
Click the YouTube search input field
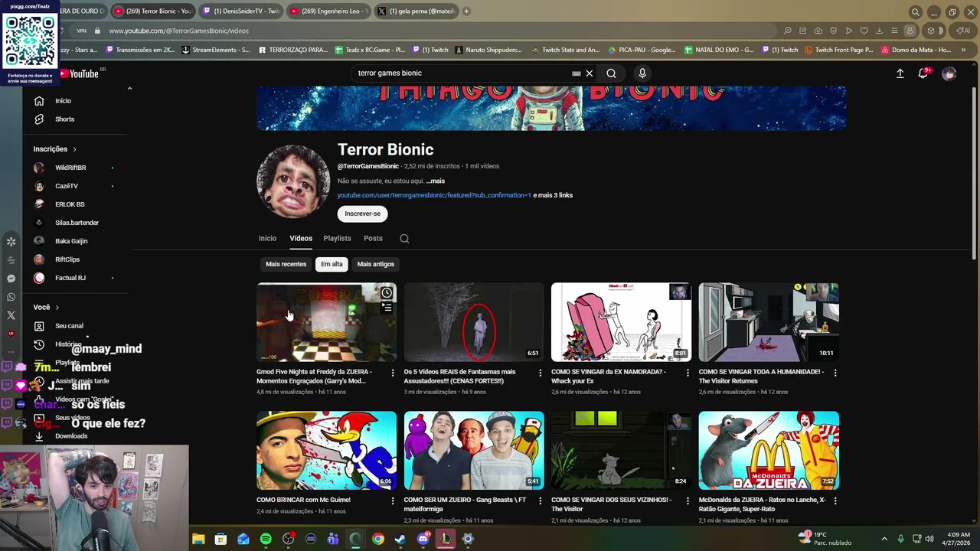point(463,73)
